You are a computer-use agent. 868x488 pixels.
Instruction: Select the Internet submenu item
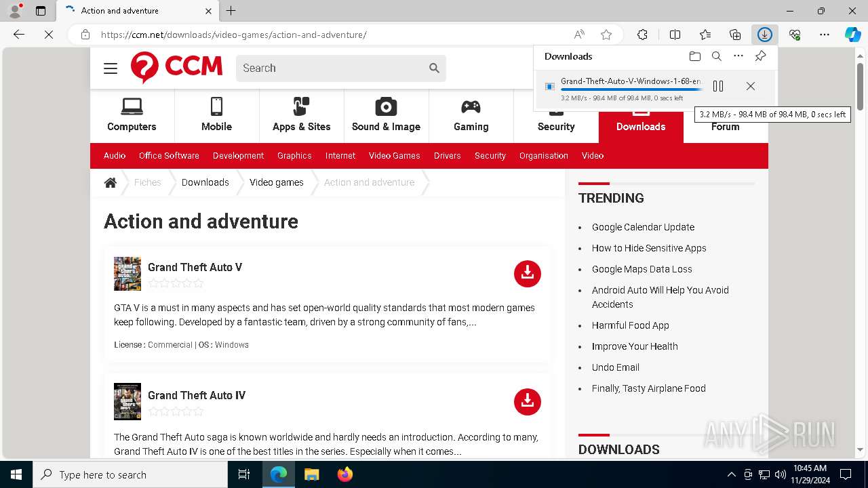340,156
